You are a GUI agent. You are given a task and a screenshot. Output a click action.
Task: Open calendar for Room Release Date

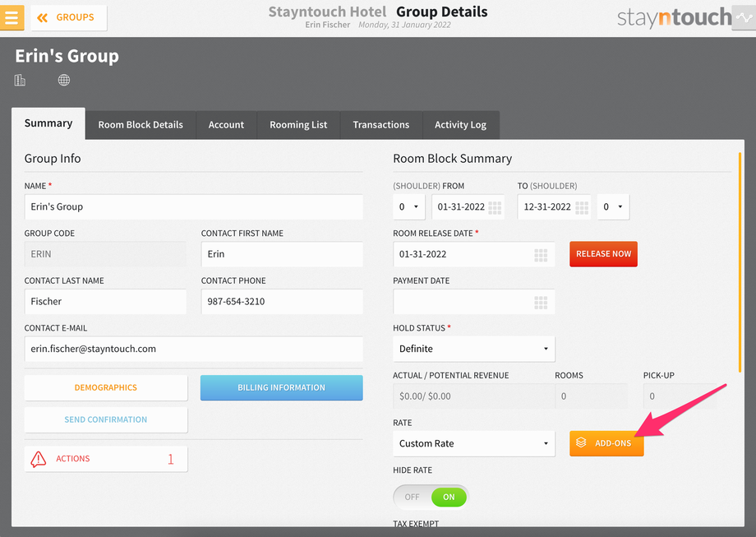click(x=541, y=255)
